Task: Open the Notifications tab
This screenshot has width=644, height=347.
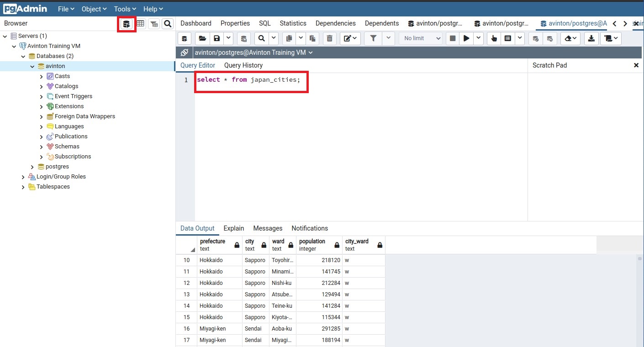Action: click(310, 228)
